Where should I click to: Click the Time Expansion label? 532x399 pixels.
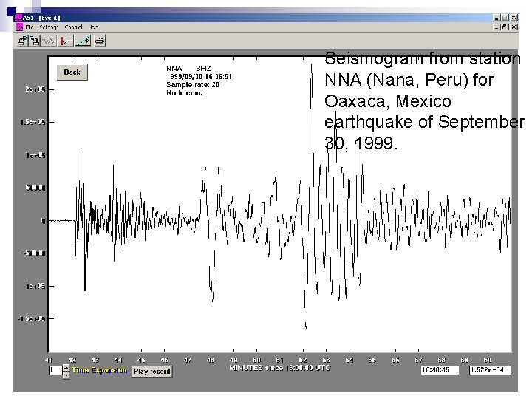(x=99, y=370)
